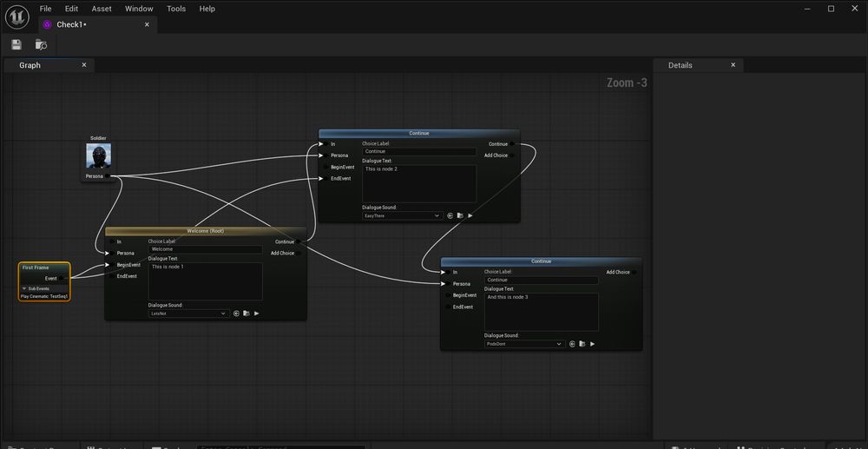The width and height of the screenshot is (868, 449).
Task: Open the LetsNot dialogue sound dropdown
Action: (x=188, y=314)
